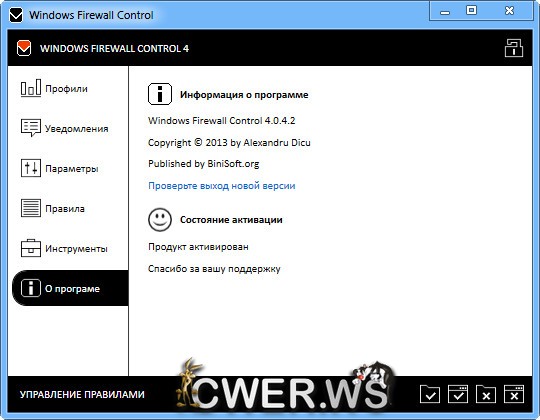Click the smiley face activation icon

[160, 219]
